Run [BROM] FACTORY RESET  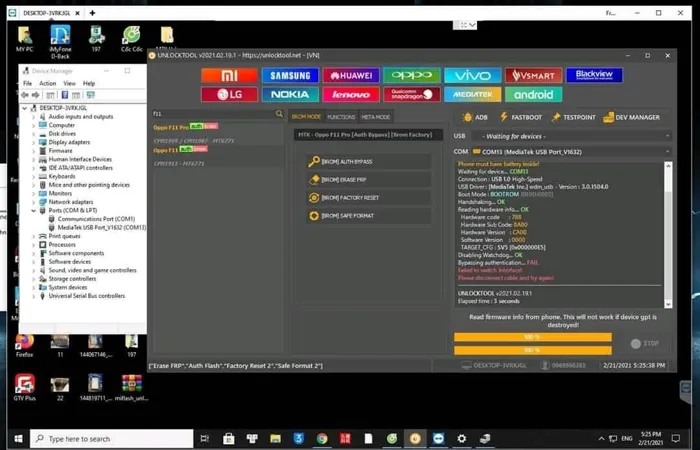(369, 197)
